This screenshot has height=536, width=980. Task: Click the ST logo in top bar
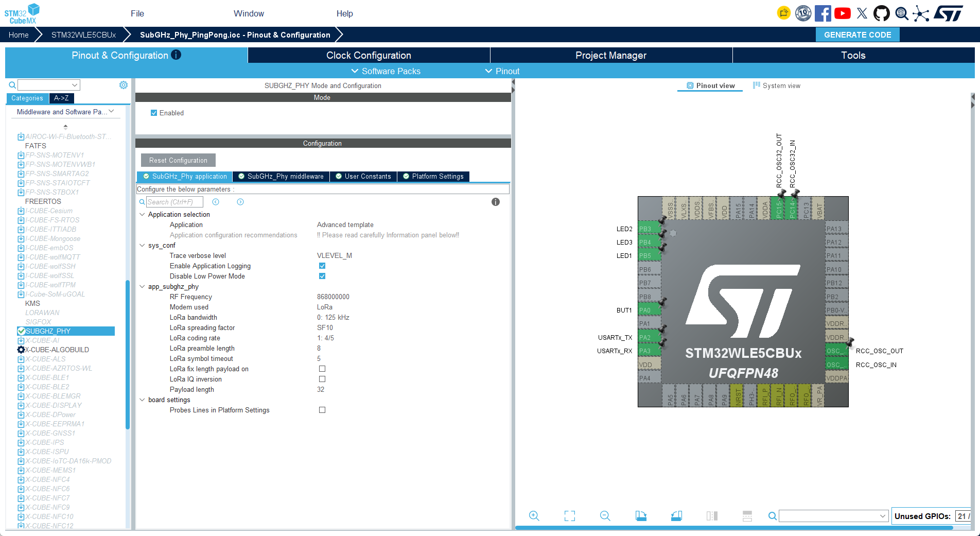click(x=949, y=13)
